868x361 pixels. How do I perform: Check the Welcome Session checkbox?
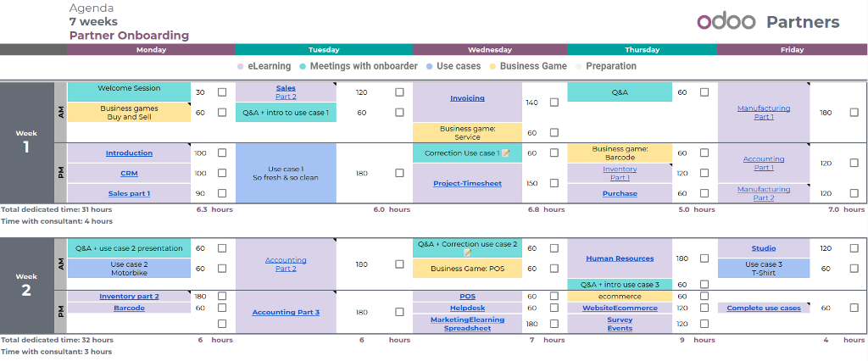222,92
